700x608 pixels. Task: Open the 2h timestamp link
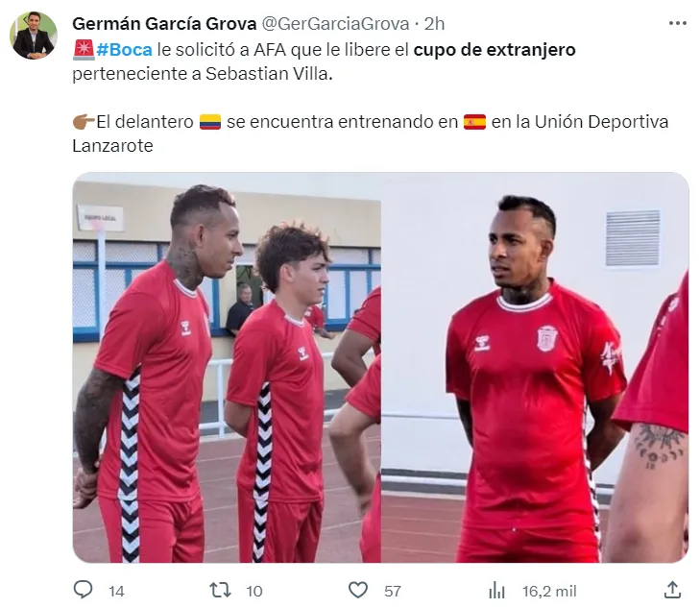pos(434,24)
